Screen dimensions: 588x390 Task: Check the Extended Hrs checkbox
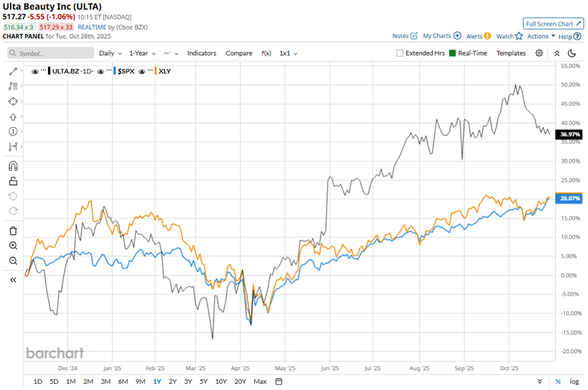coord(400,53)
